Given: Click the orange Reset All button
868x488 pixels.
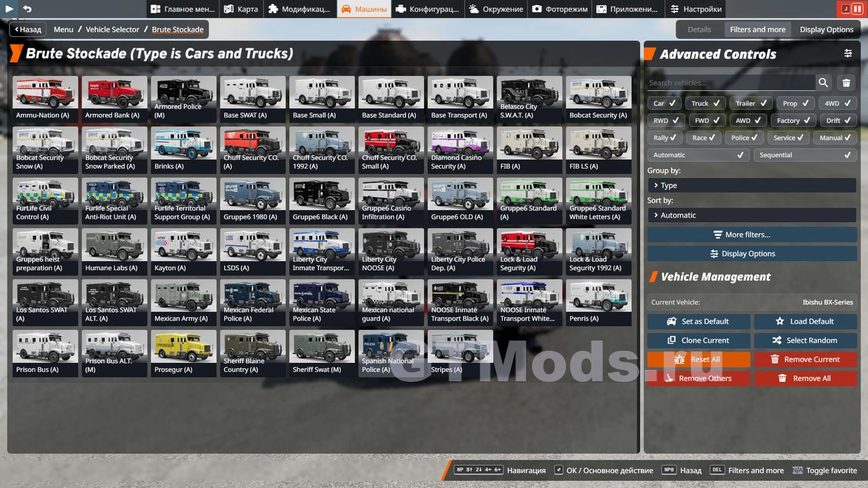Looking at the screenshot, I should [698, 360].
